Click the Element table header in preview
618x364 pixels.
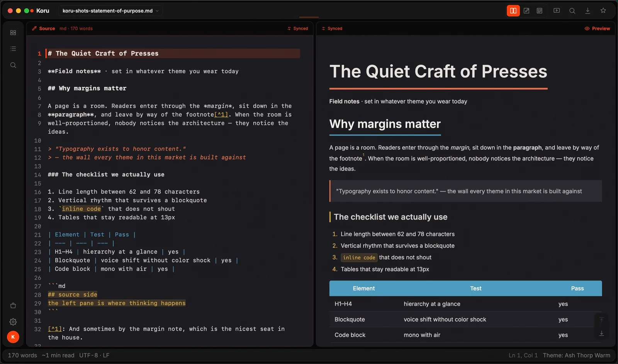click(363, 288)
